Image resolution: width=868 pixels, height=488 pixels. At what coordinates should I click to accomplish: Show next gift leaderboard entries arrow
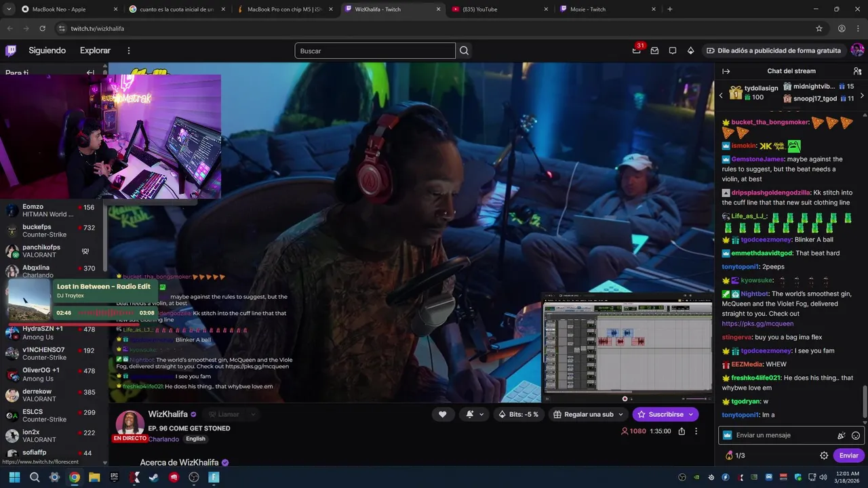point(862,96)
